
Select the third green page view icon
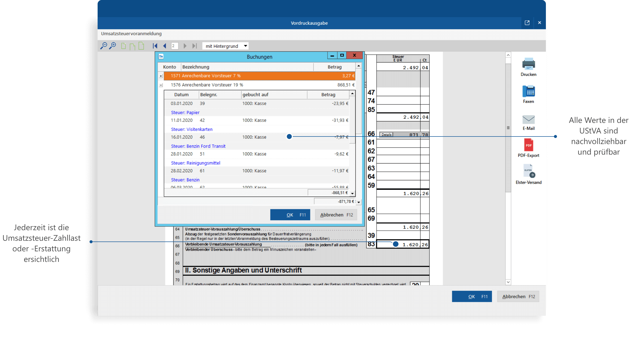pos(141,46)
